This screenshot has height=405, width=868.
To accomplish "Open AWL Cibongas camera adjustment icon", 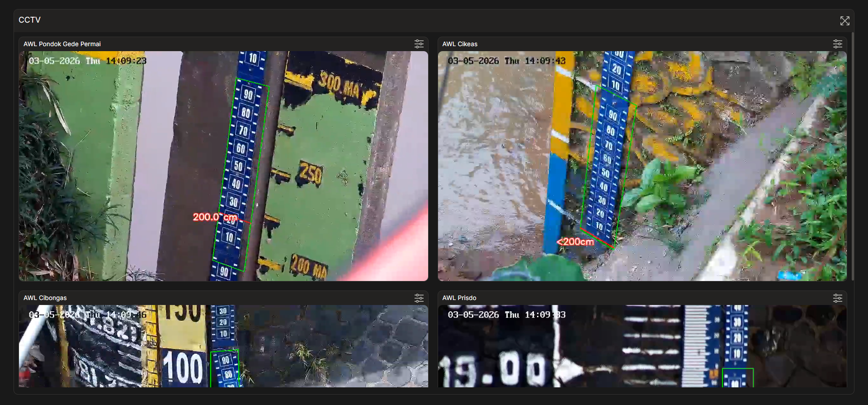I will point(419,298).
